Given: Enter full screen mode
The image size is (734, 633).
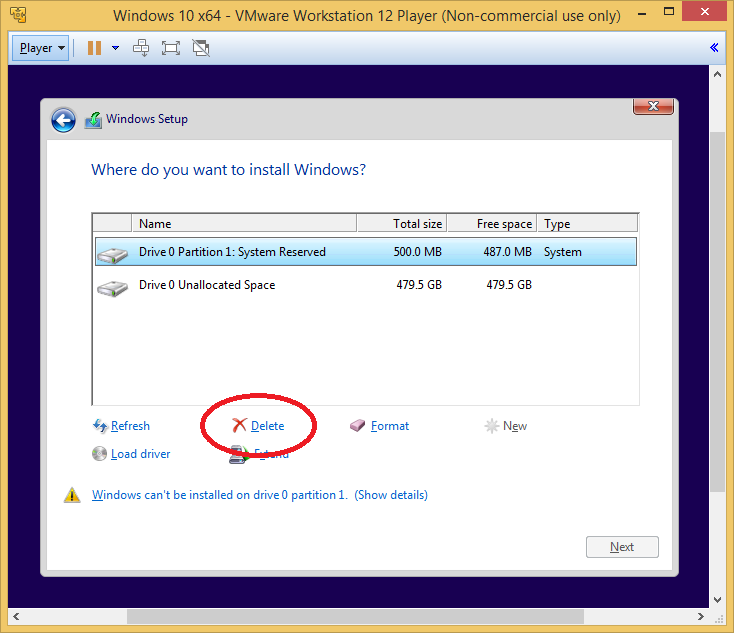Looking at the screenshot, I should point(171,48).
